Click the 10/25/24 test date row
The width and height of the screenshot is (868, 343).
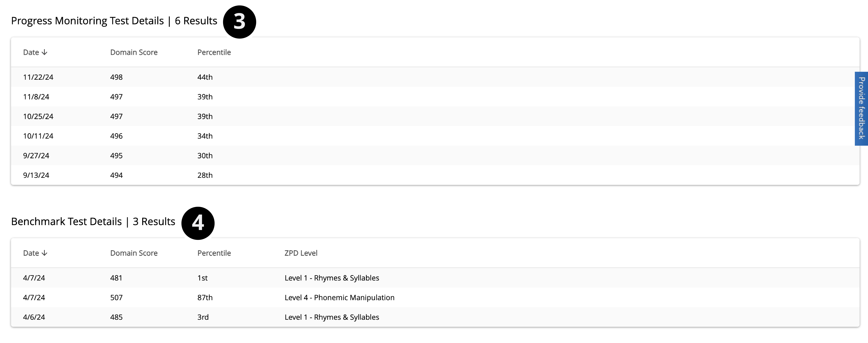coord(38,116)
